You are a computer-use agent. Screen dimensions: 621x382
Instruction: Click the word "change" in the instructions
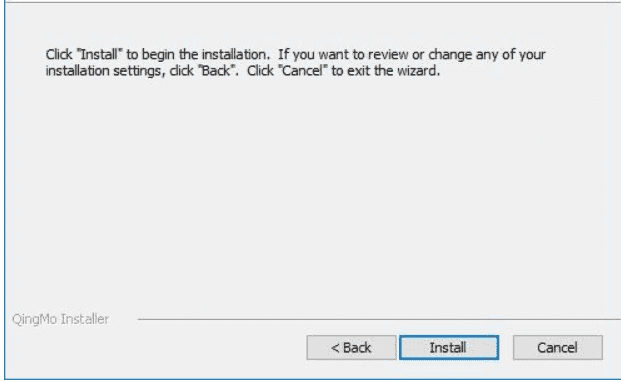click(x=450, y=55)
